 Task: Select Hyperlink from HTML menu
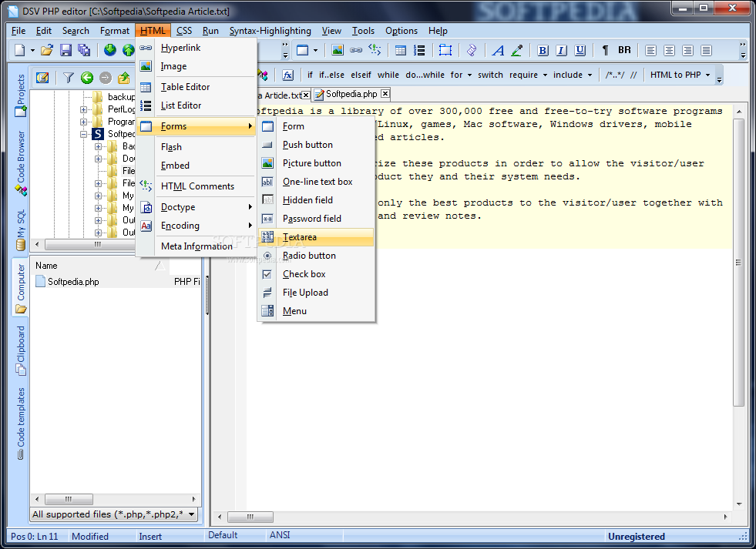click(197, 48)
